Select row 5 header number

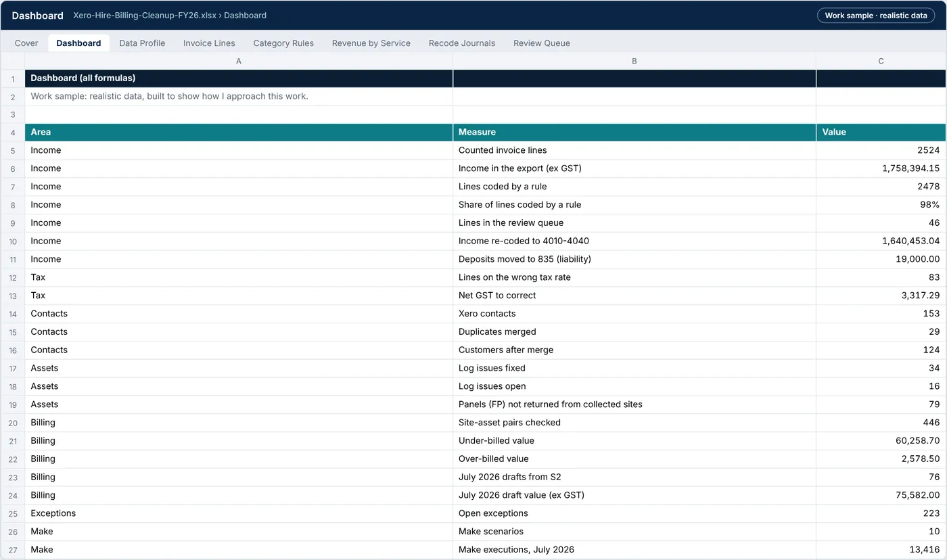pos(13,150)
